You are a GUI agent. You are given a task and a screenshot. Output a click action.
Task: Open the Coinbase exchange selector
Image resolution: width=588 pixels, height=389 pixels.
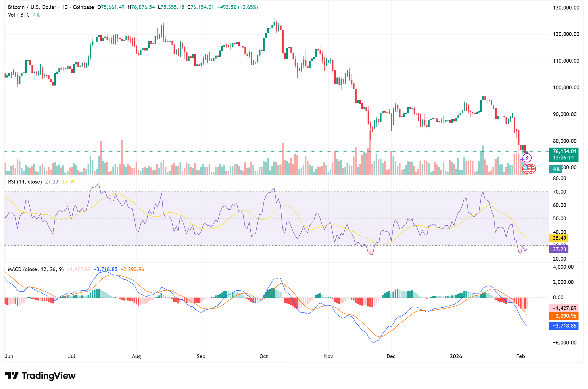point(84,7)
